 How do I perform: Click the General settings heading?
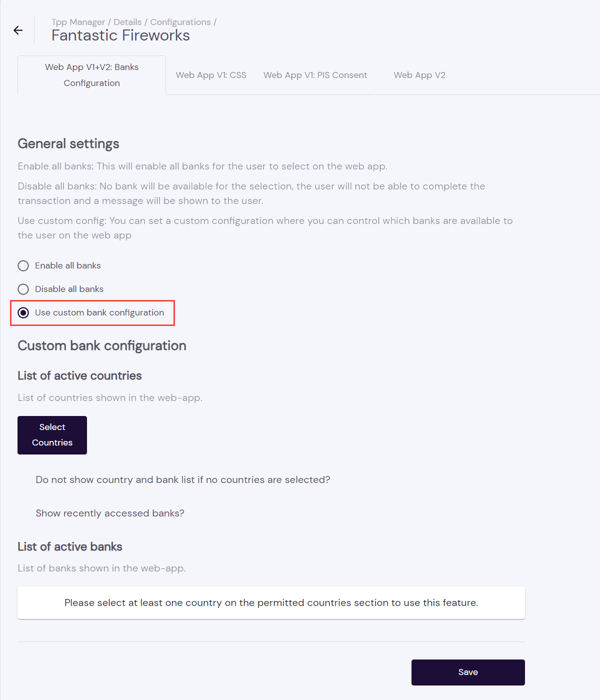pyautogui.click(x=68, y=144)
